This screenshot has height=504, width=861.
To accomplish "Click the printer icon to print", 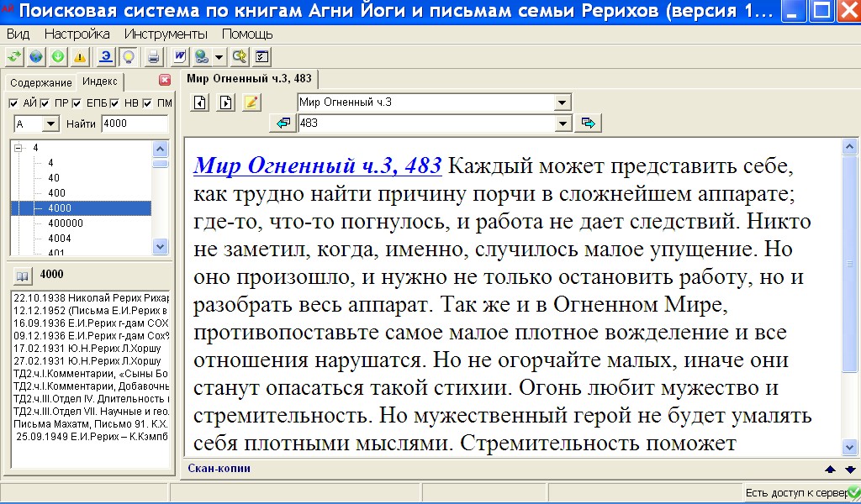I will click(x=153, y=57).
